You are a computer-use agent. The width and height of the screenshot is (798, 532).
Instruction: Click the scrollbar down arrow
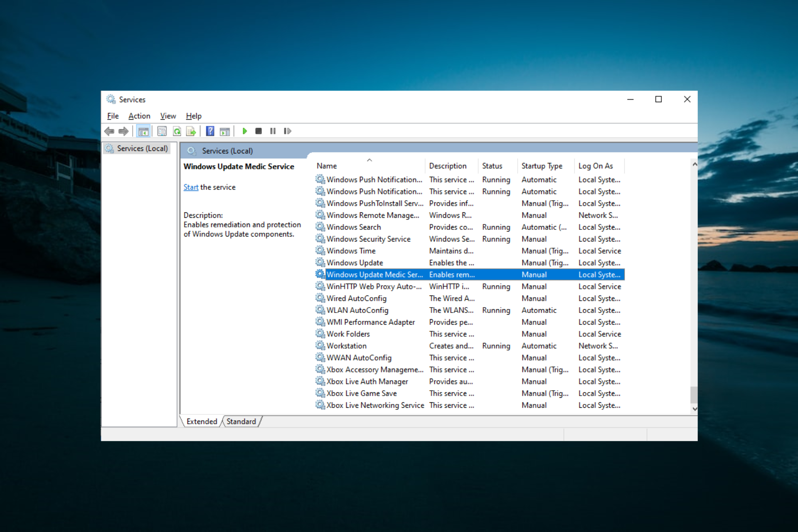(x=695, y=409)
